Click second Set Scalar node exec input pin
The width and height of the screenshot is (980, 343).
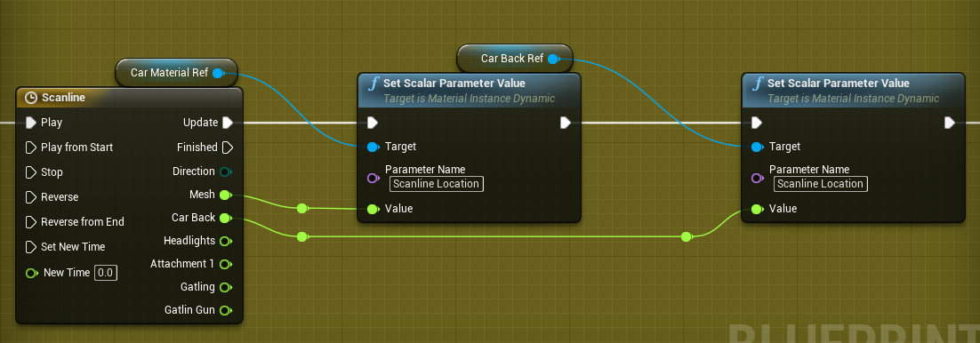pos(756,123)
